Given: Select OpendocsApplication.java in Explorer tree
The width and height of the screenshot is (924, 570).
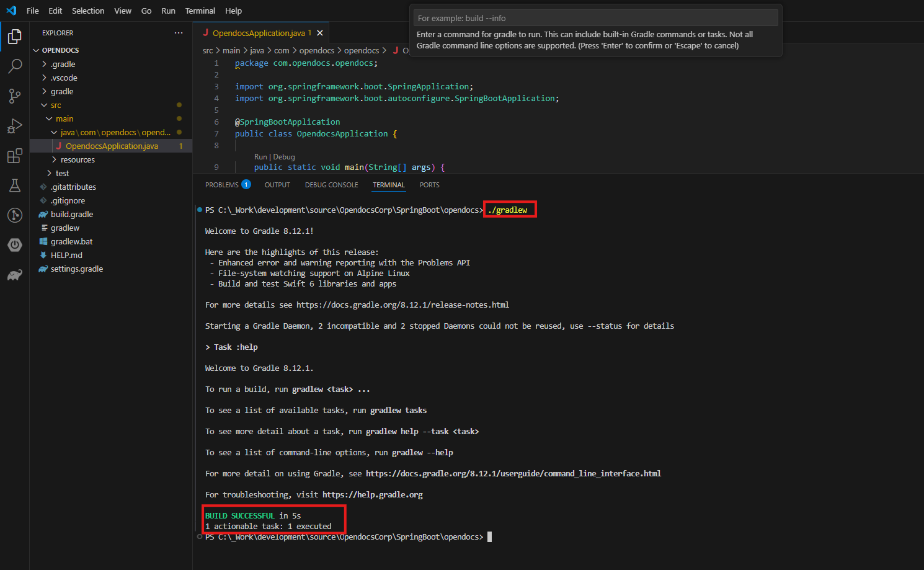Looking at the screenshot, I should 111,146.
